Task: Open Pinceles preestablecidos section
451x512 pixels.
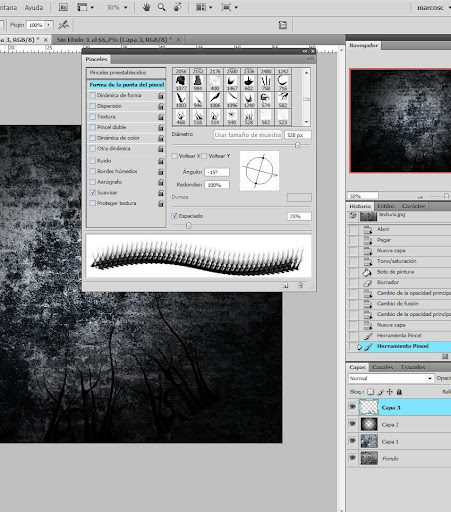Action: coord(126,73)
